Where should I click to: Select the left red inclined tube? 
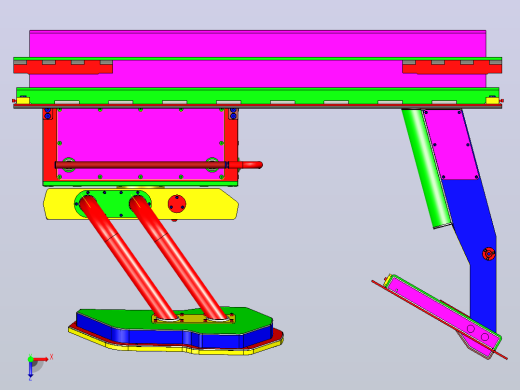point(128,258)
